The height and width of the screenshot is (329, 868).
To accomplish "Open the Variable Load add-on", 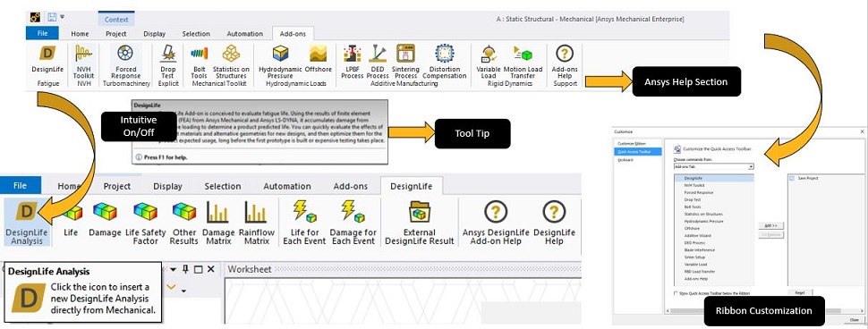I will coord(489,61).
